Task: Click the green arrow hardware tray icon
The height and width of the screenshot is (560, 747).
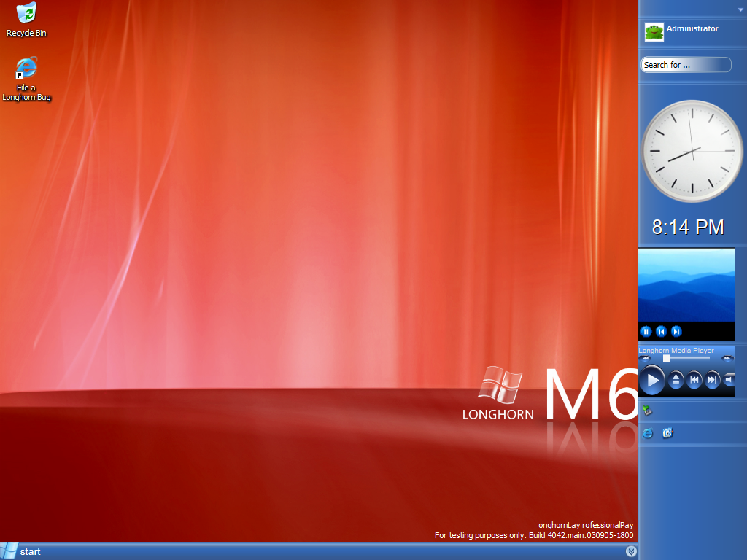Action: [x=647, y=410]
